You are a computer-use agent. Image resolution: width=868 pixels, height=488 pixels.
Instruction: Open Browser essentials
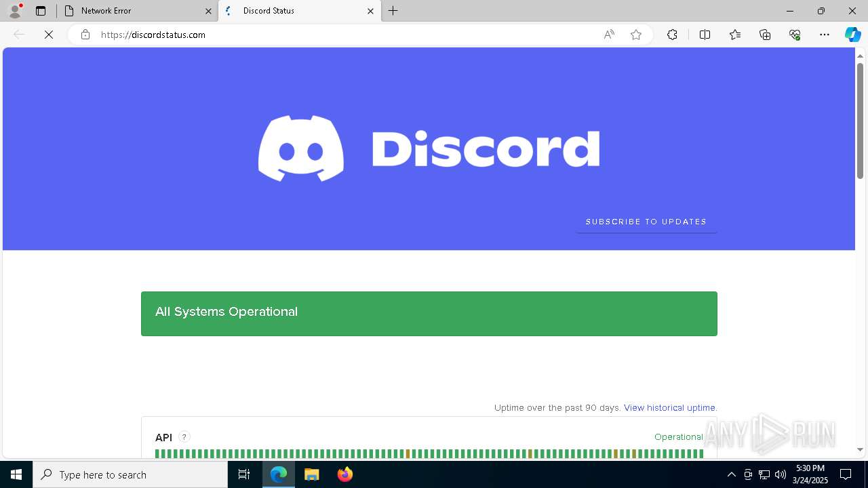pos(795,35)
